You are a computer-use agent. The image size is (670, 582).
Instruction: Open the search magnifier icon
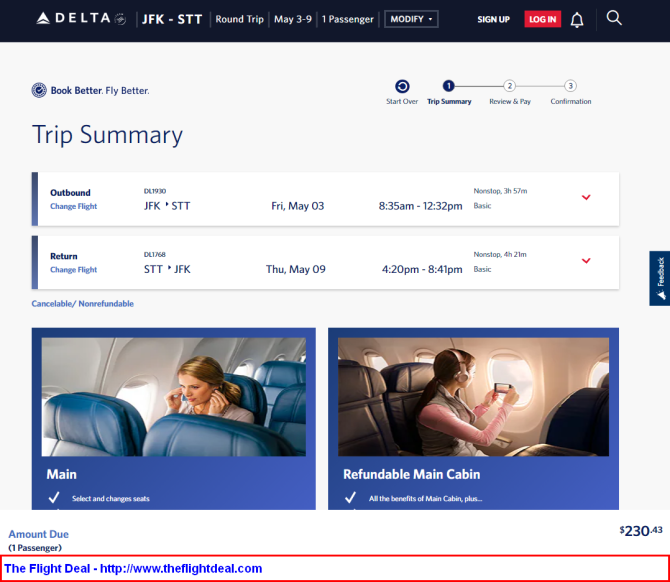pyautogui.click(x=614, y=18)
